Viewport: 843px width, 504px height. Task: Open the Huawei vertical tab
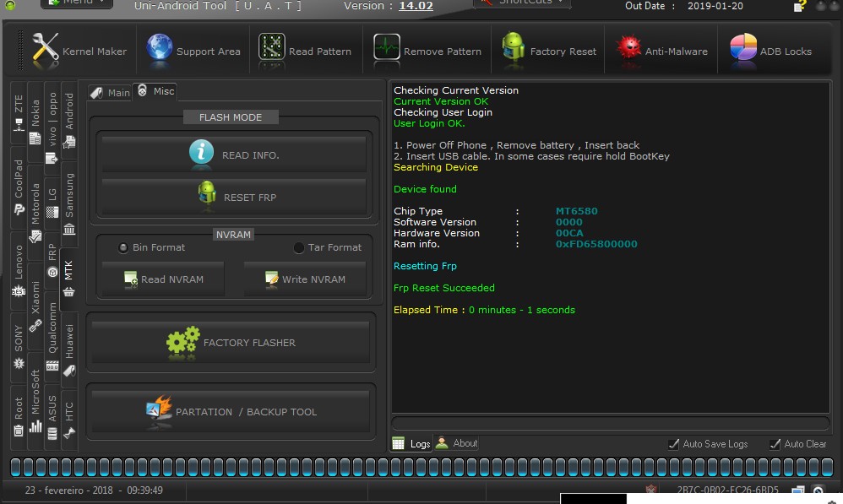(69, 350)
